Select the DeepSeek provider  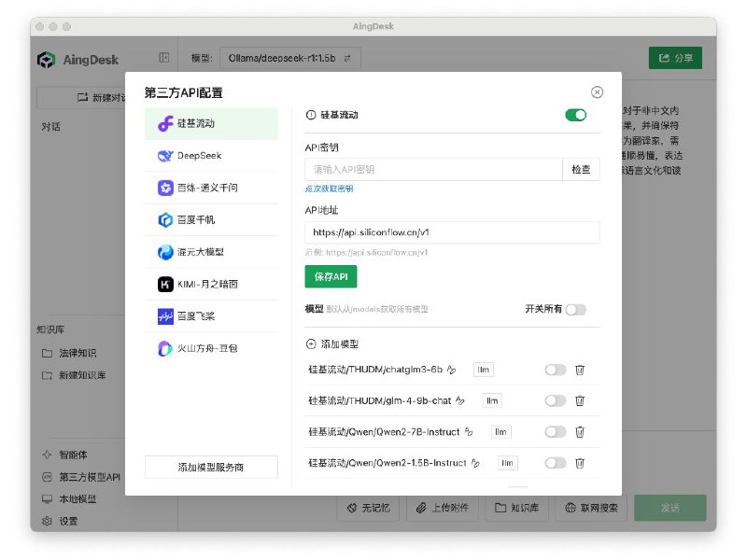pos(211,156)
